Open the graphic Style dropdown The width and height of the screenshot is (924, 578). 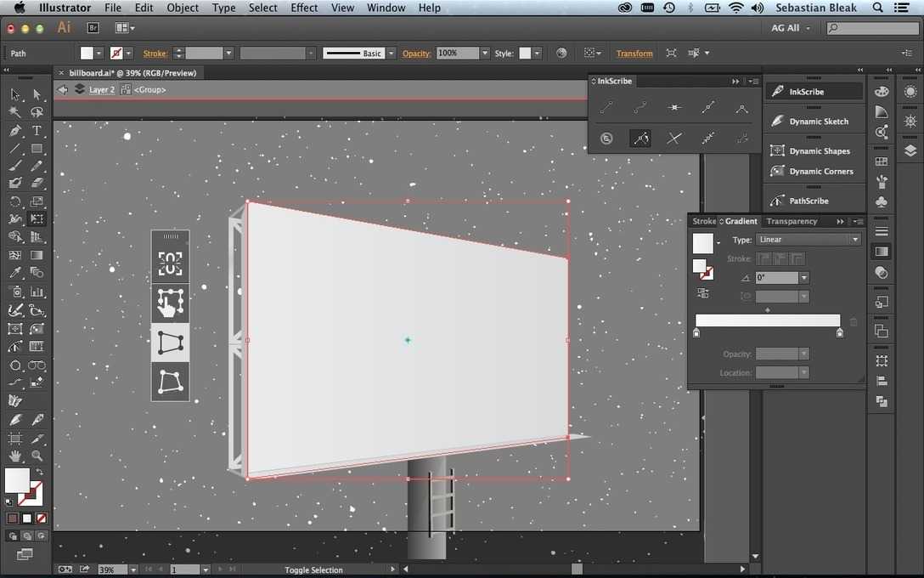(x=538, y=53)
